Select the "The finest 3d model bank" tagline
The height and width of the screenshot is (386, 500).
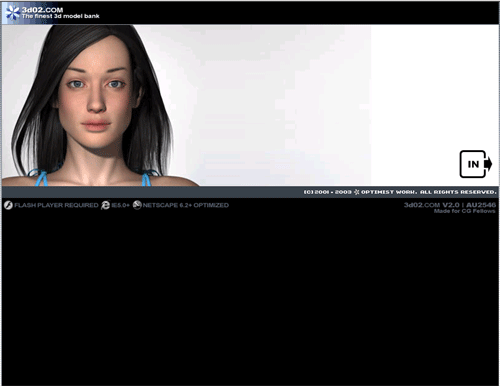(61, 16)
